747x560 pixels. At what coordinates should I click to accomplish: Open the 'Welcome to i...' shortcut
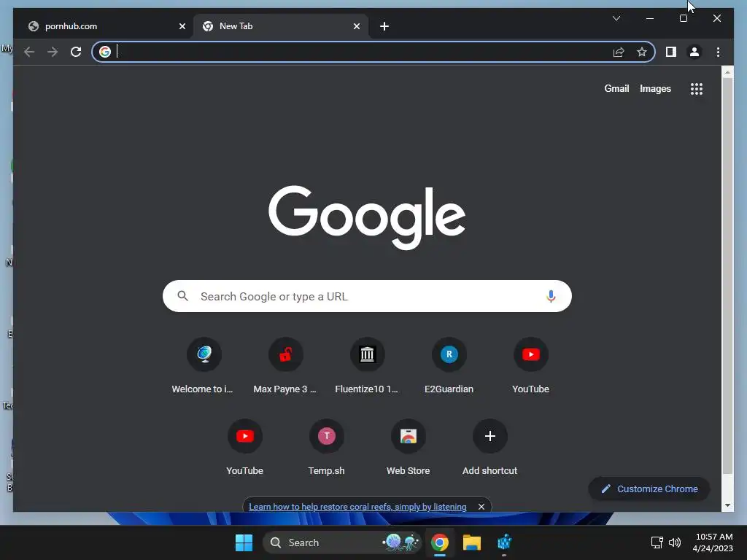204,366
